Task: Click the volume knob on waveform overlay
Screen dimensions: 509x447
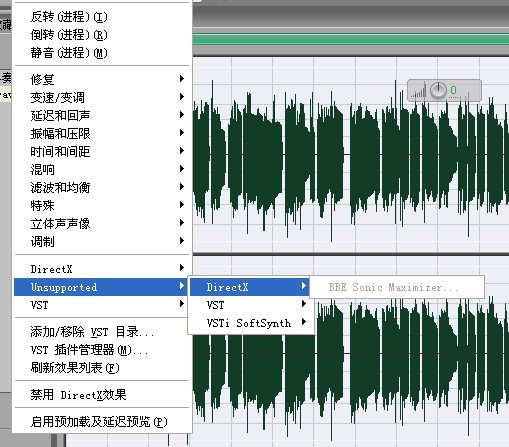Action: click(x=438, y=90)
